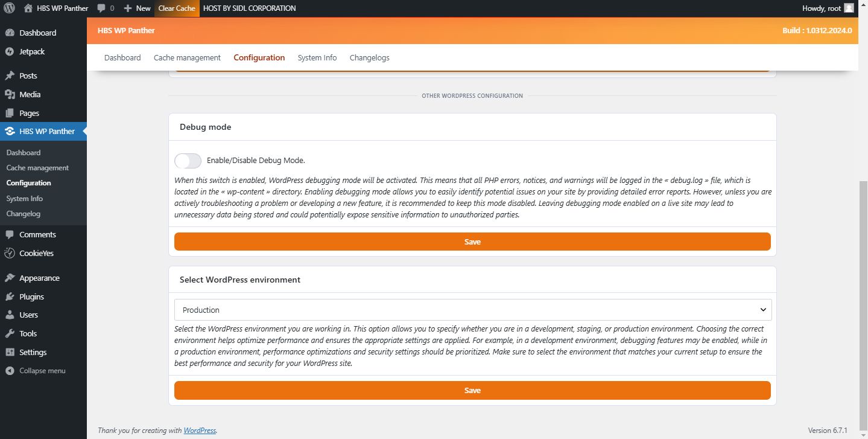Go to the Plugins menu label

pos(31,296)
